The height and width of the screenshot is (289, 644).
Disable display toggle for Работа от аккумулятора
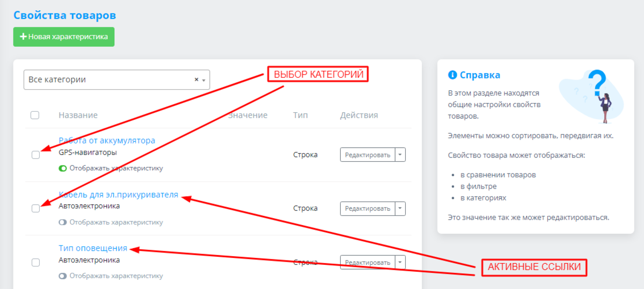point(63,168)
